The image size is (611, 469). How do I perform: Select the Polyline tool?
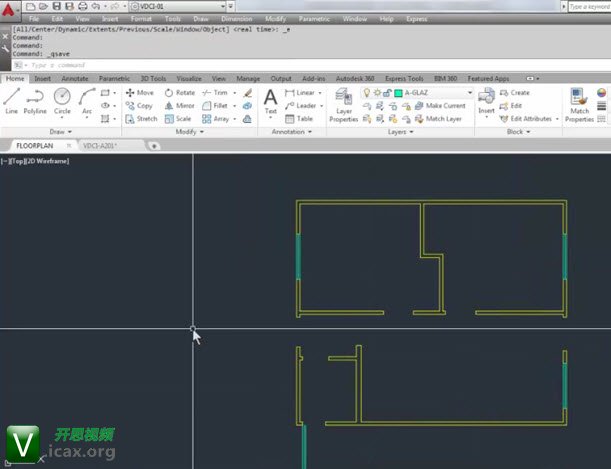pyautogui.click(x=35, y=101)
